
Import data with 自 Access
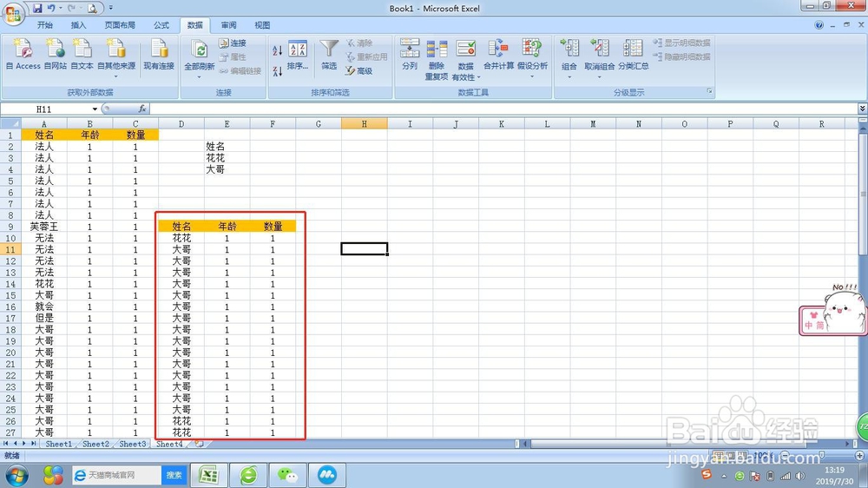[23, 55]
